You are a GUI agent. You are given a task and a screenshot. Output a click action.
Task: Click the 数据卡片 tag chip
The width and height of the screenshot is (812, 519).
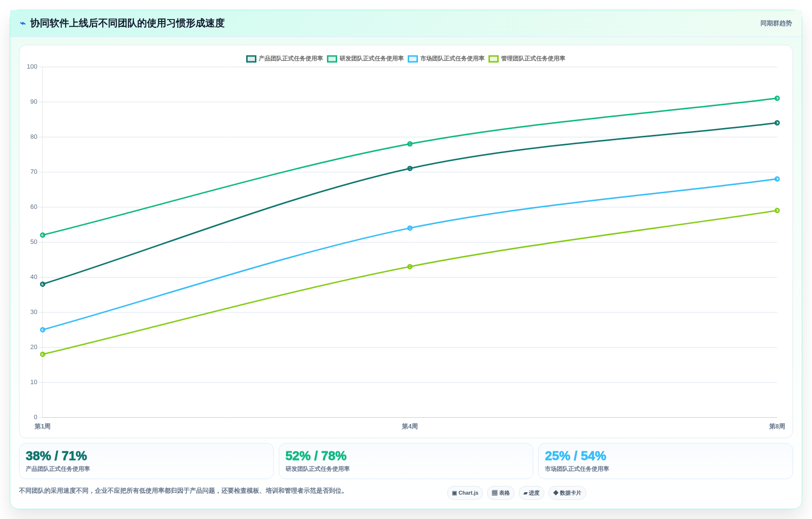pos(567,493)
